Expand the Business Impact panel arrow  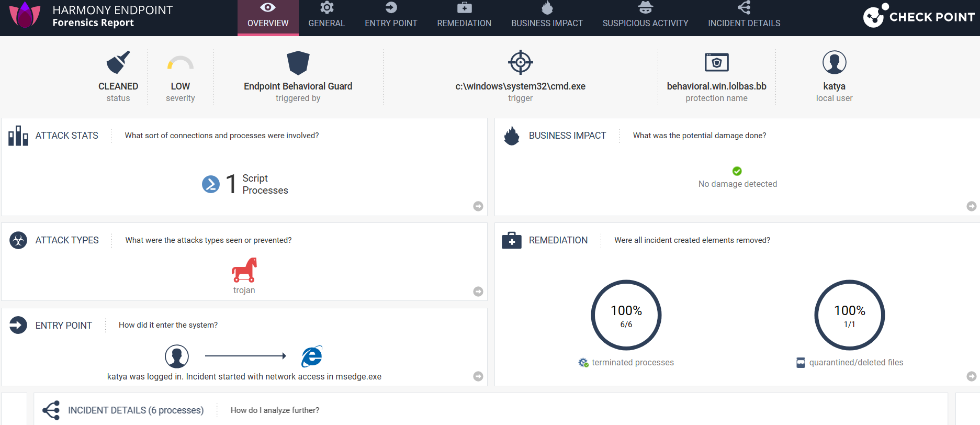(x=972, y=206)
